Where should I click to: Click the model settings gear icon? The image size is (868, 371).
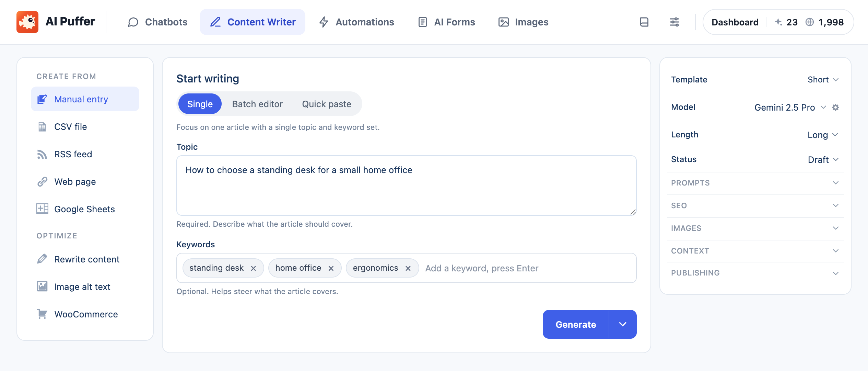click(836, 107)
